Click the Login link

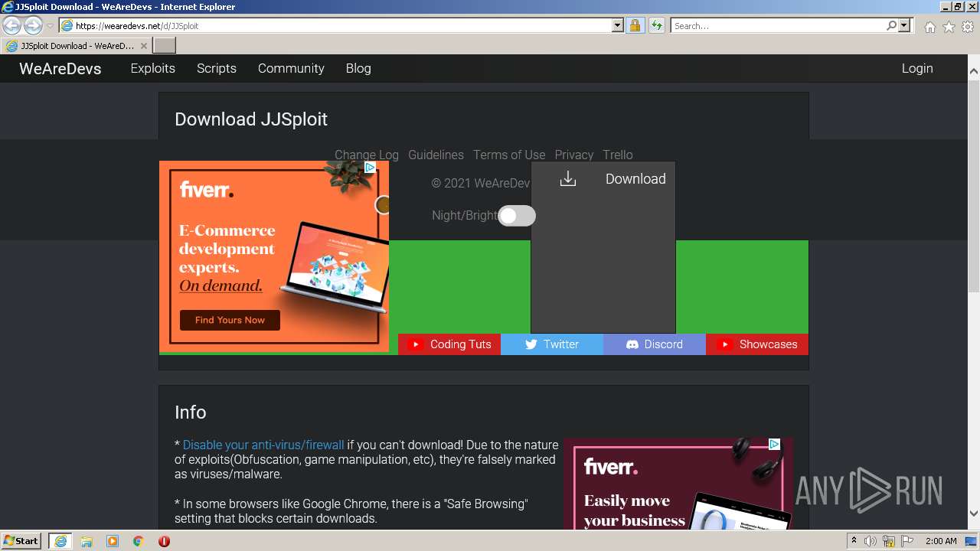tap(917, 68)
